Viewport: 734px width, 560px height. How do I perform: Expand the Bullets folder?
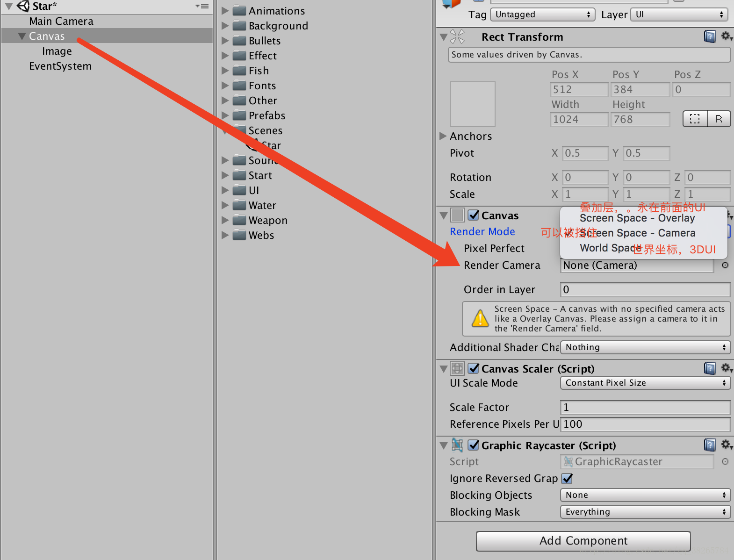click(225, 41)
